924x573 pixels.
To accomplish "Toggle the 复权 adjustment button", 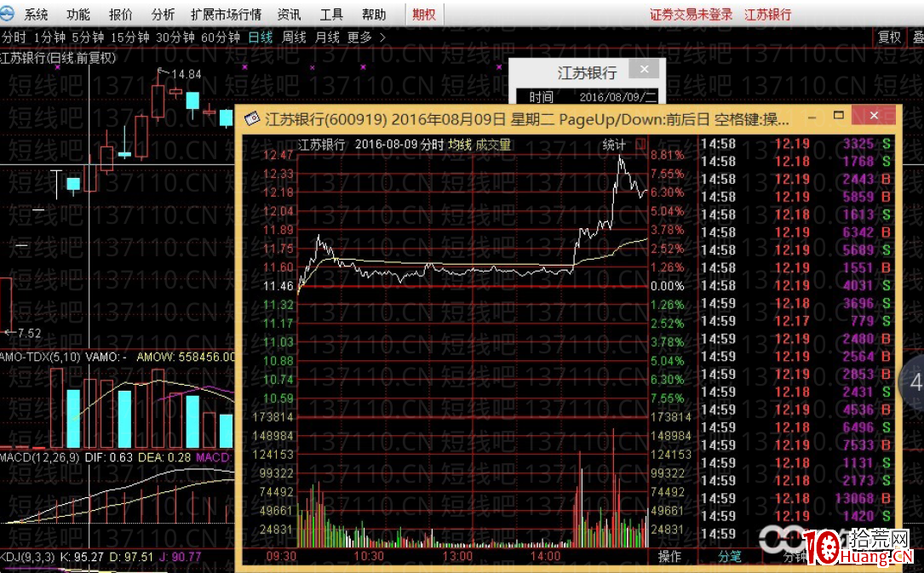I will (x=889, y=37).
